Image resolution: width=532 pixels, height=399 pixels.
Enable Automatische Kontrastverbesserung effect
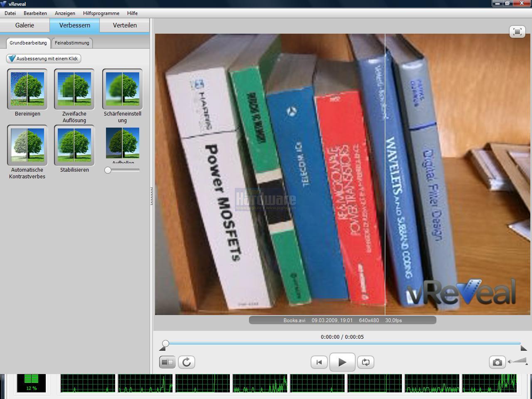(x=27, y=145)
